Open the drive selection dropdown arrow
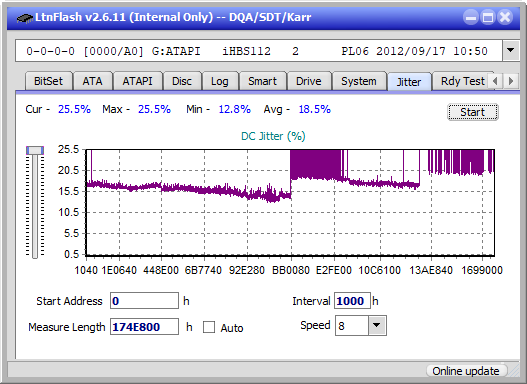 [511, 51]
